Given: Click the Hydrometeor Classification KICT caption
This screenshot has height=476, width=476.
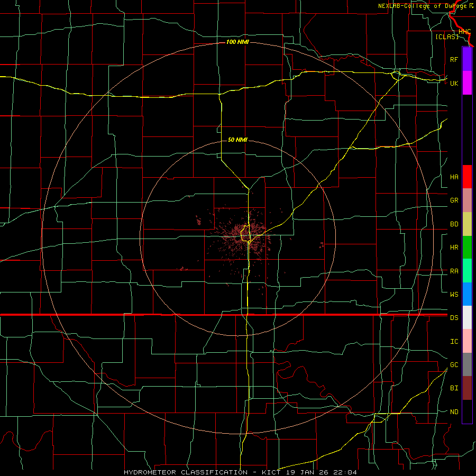Looking at the screenshot, I should [240, 472].
